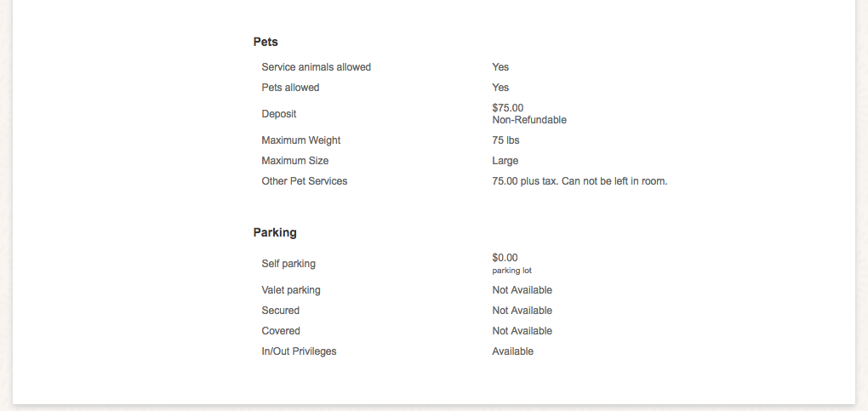This screenshot has width=868, height=411.
Task: Click the Large size value
Action: pyautogui.click(x=505, y=161)
